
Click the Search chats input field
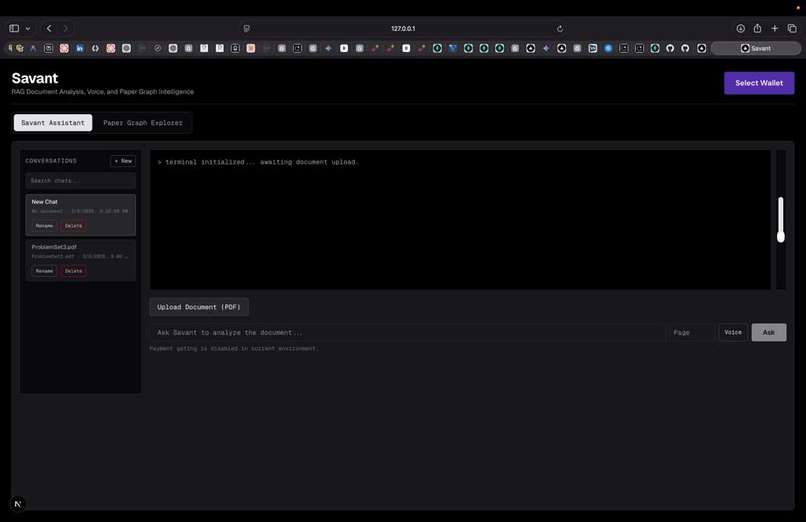click(x=81, y=181)
